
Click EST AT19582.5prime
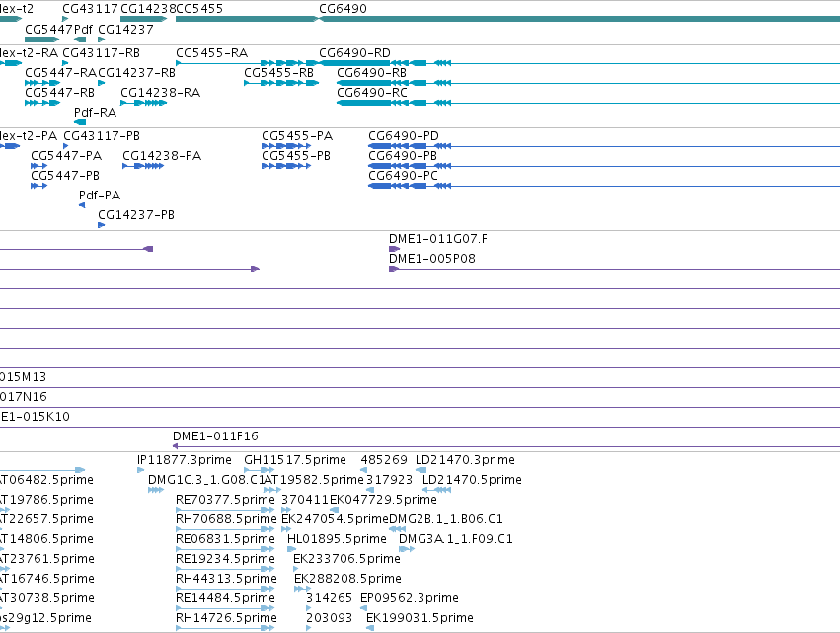(314, 480)
